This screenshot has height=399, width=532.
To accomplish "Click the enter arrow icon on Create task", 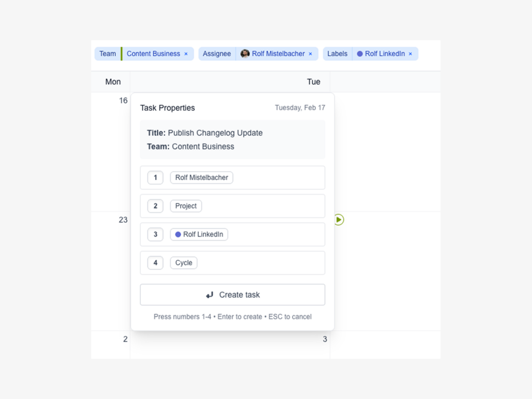I will point(210,295).
